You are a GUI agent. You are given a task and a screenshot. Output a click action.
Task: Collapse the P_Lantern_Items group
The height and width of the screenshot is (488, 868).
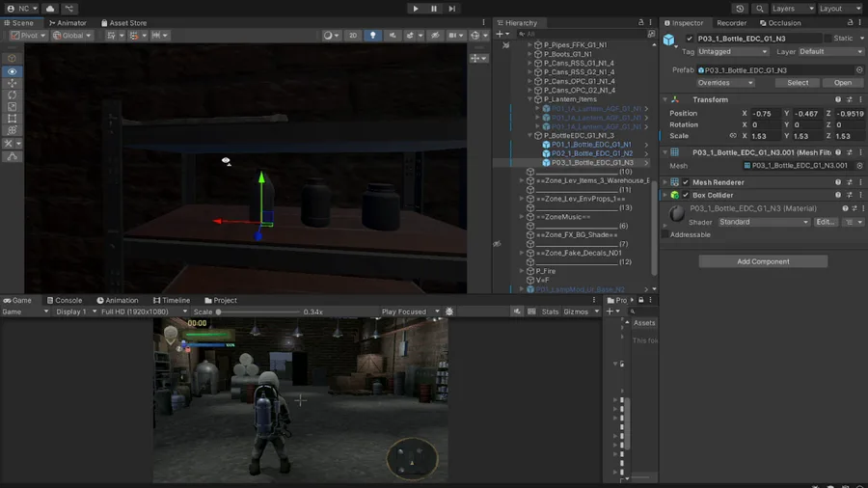(530, 99)
